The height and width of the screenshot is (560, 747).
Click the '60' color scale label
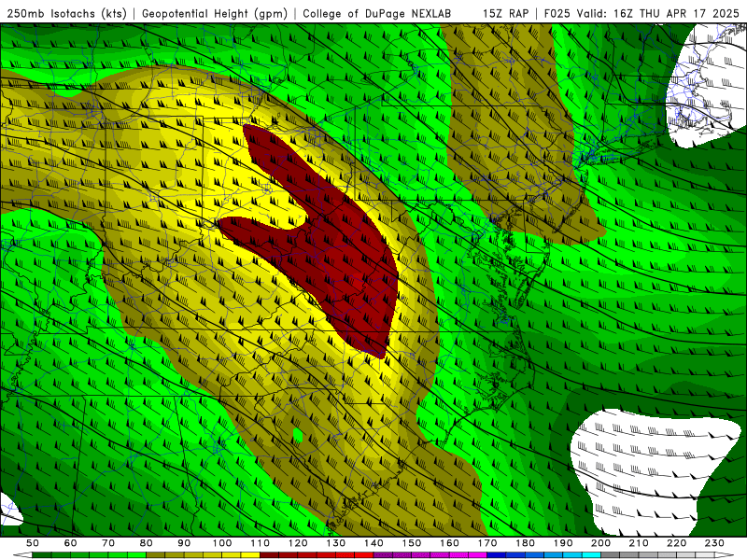coord(71,543)
